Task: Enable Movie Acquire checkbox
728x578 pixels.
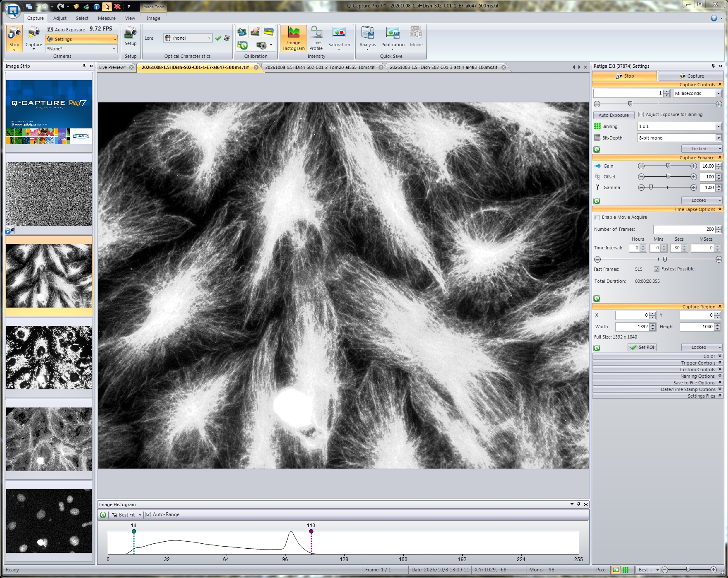Action: (597, 218)
